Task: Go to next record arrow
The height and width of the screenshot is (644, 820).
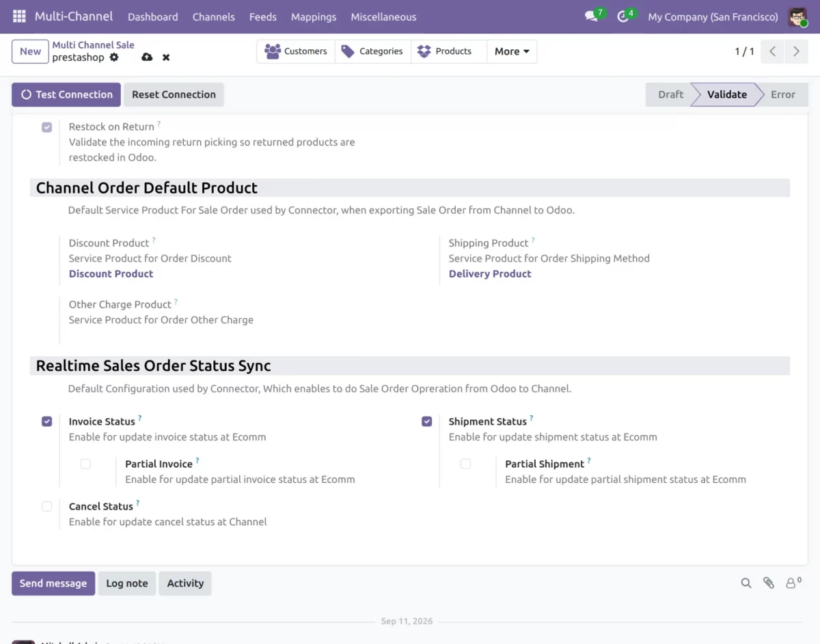Action: click(x=796, y=51)
